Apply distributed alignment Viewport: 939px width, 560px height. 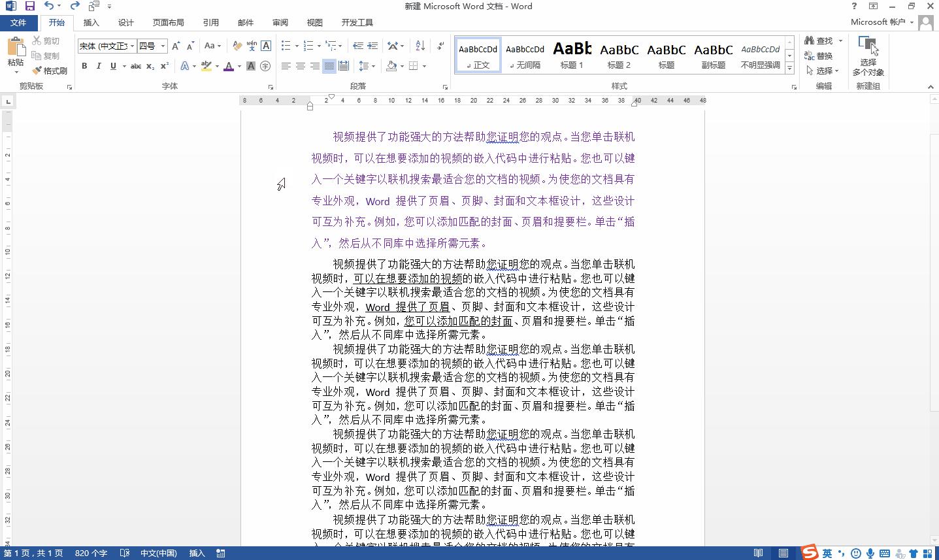pos(344,66)
